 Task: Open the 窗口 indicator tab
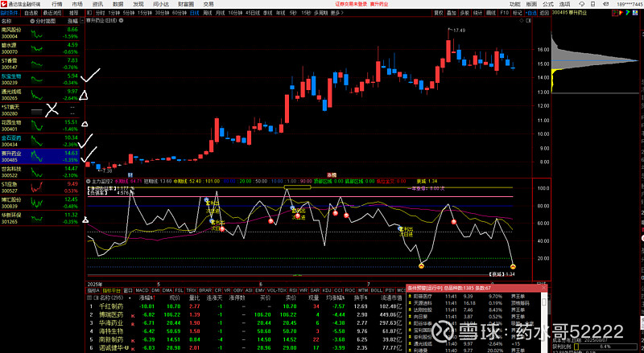click(128, 290)
